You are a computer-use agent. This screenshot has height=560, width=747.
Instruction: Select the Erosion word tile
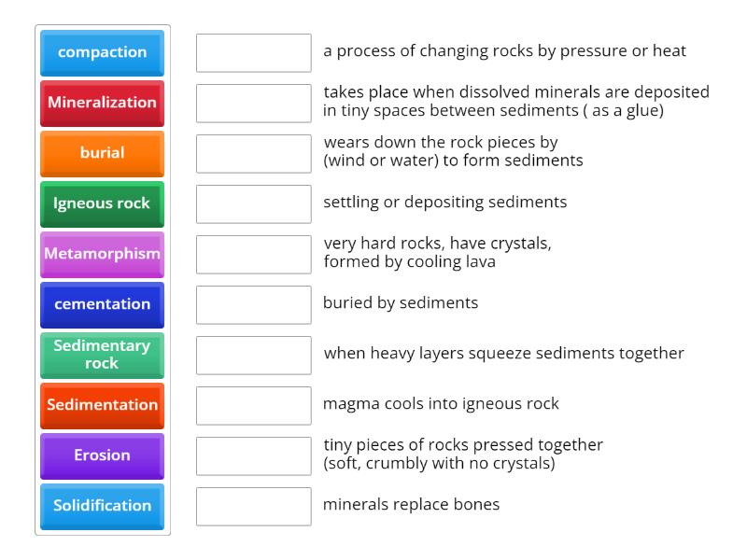(x=101, y=455)
